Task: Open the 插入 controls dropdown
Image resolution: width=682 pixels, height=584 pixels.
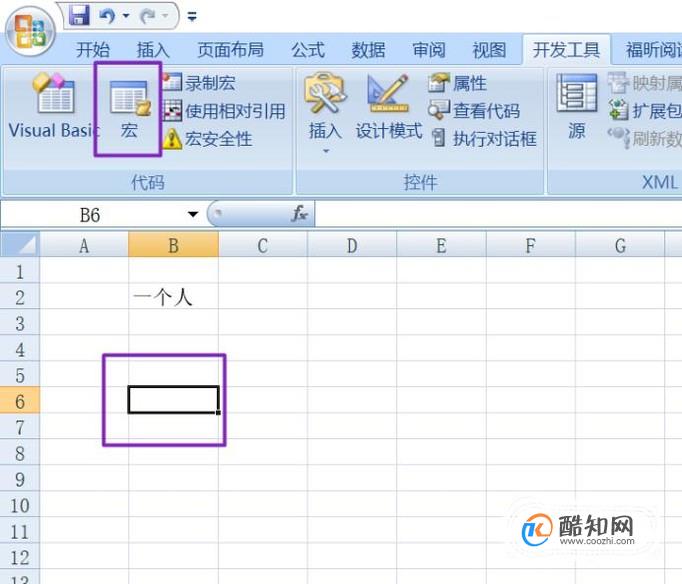Action: (325, 113)
